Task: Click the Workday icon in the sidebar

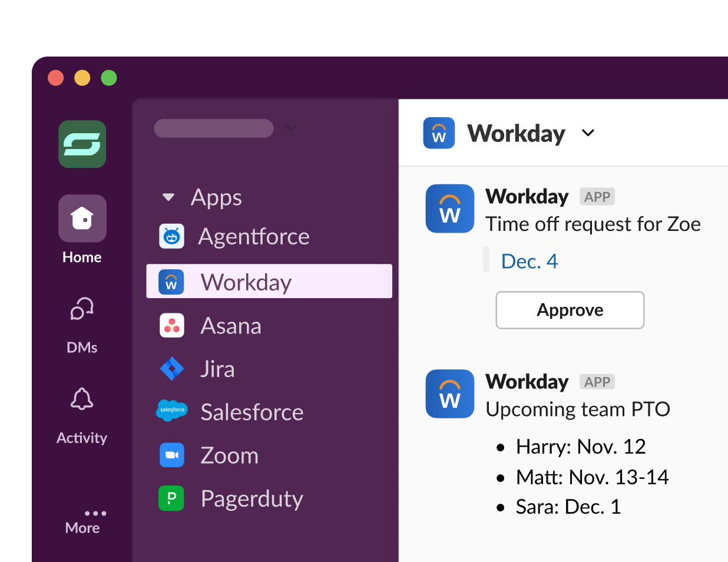Action: click(171, 282)
